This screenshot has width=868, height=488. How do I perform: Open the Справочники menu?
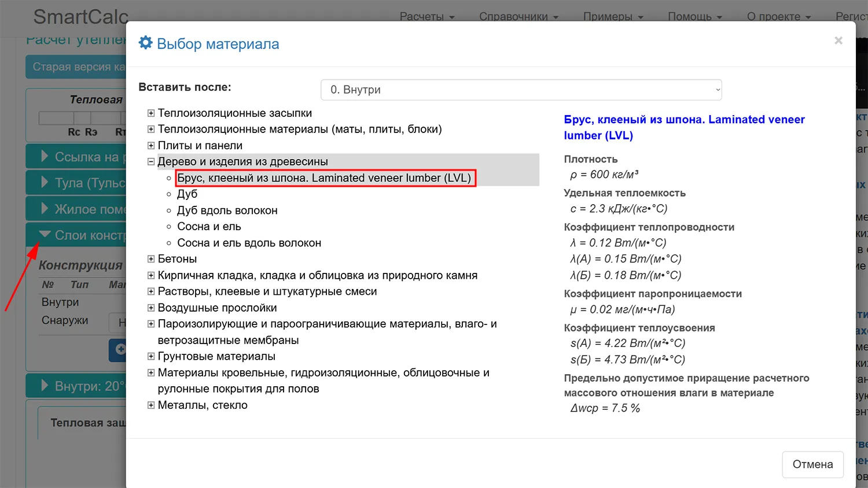(x=518, y=16)
